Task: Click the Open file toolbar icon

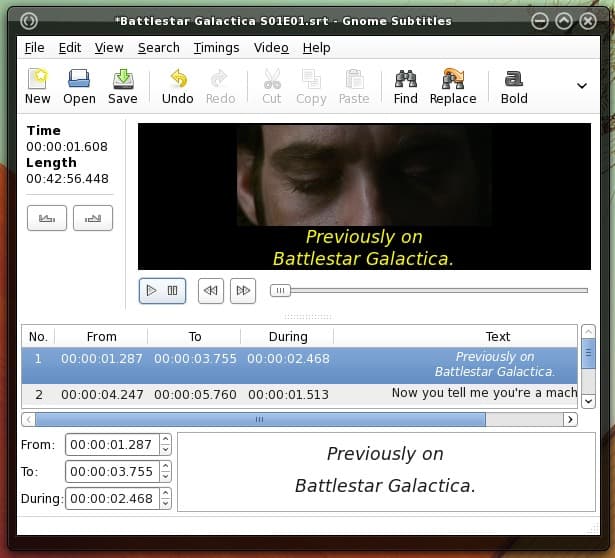Action: (79, 86)
